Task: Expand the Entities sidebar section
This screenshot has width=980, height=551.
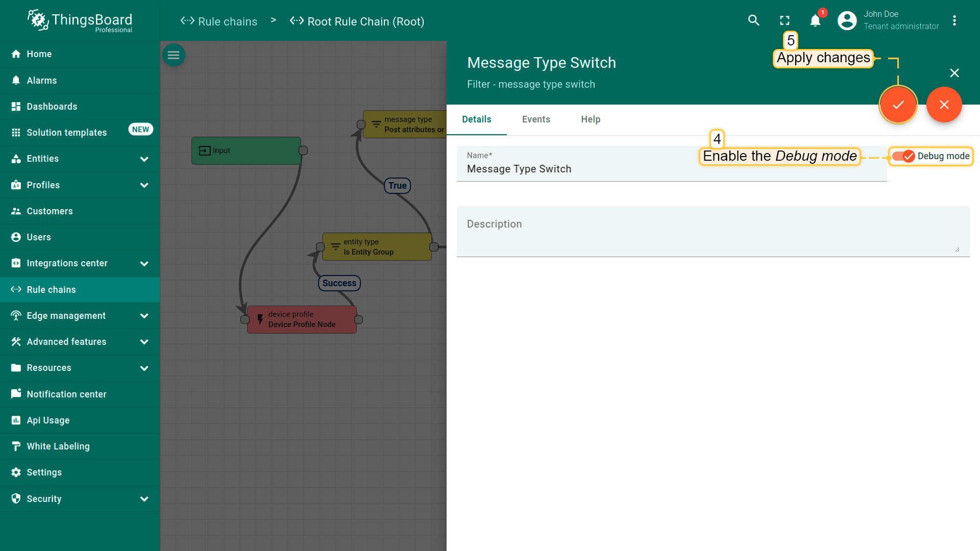Action: pyautogui.click(x=144, y=159)
